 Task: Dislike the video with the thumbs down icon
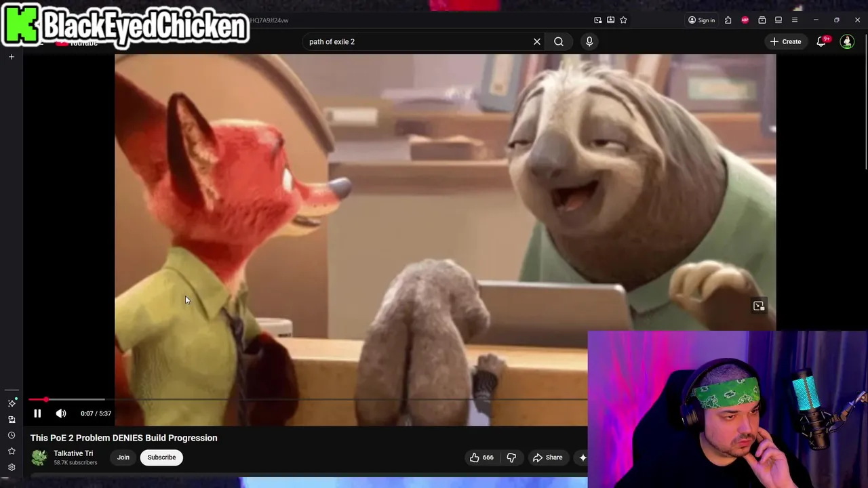click(x=511, y=457)
